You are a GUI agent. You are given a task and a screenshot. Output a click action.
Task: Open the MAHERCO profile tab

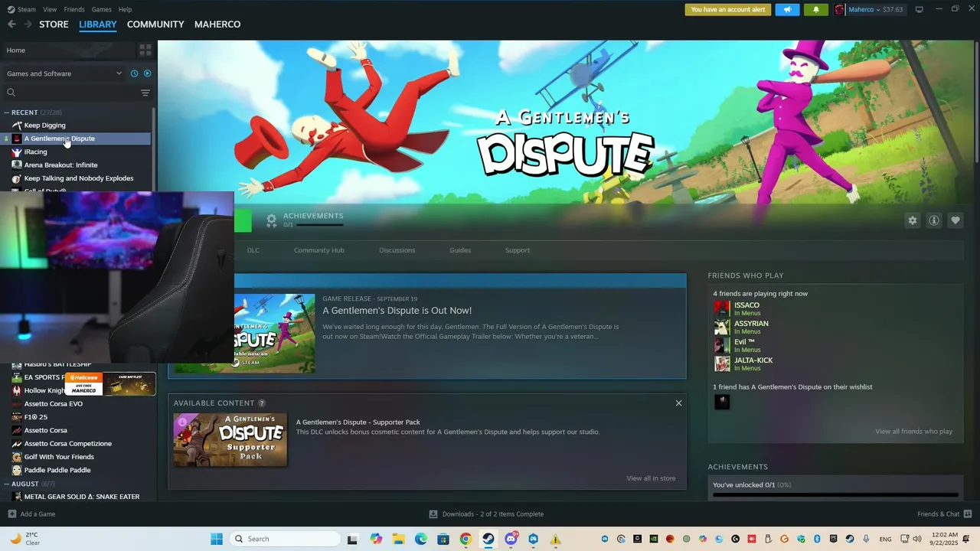pyautogui.click(x=217, y=24)
